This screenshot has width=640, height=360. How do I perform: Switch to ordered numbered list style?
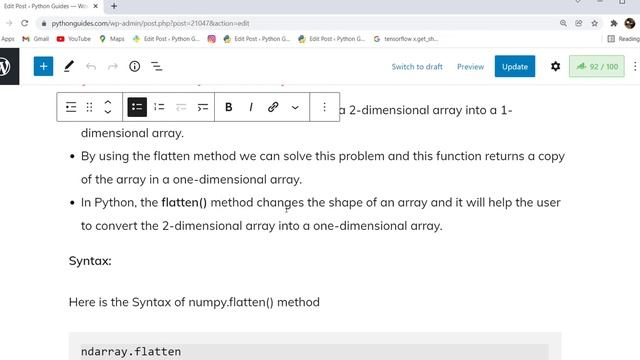click(x=159, y=107)
